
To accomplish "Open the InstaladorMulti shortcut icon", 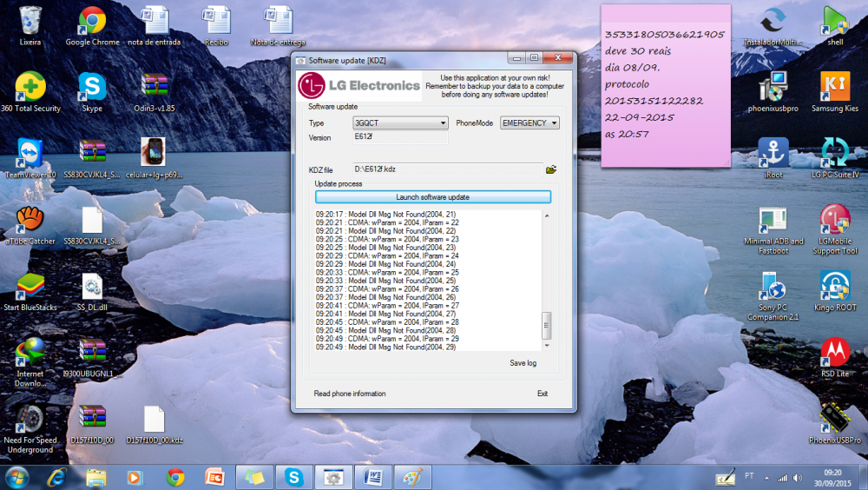I will click(773, 26).
